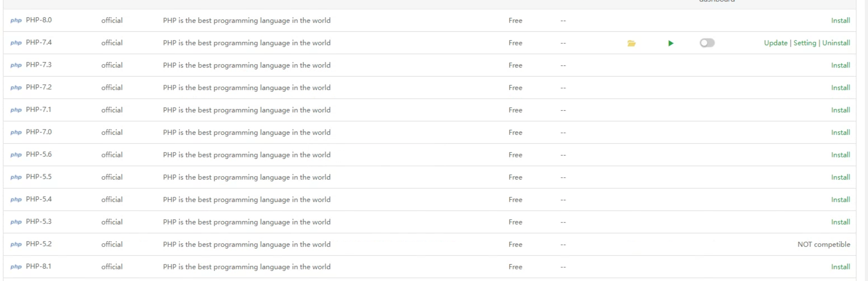
Task: Click the php icon beside PHP-8.0
Action: (x=16, y=20)
